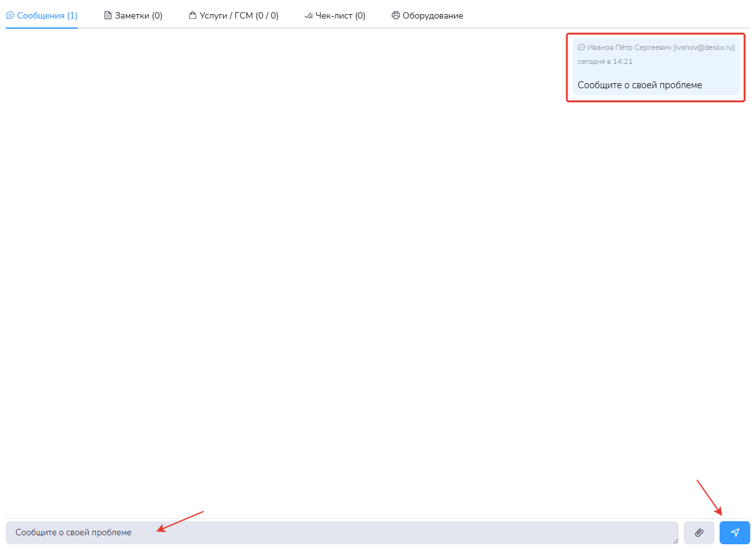Click the checklist icon beside Чек-лист

coord(309,16)
